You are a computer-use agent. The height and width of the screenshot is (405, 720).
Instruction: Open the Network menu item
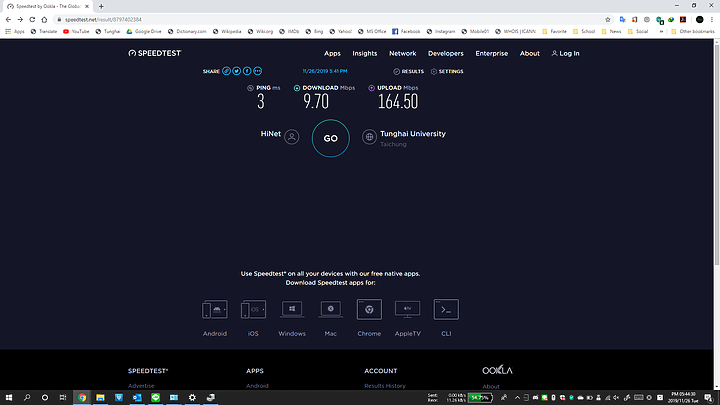(x=403, y=53)
